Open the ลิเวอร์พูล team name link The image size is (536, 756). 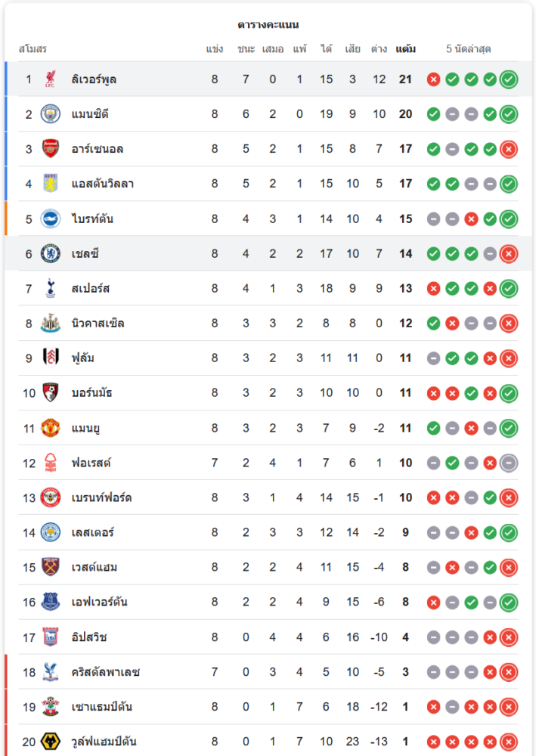pyautogui.click(x=94, y=79)
